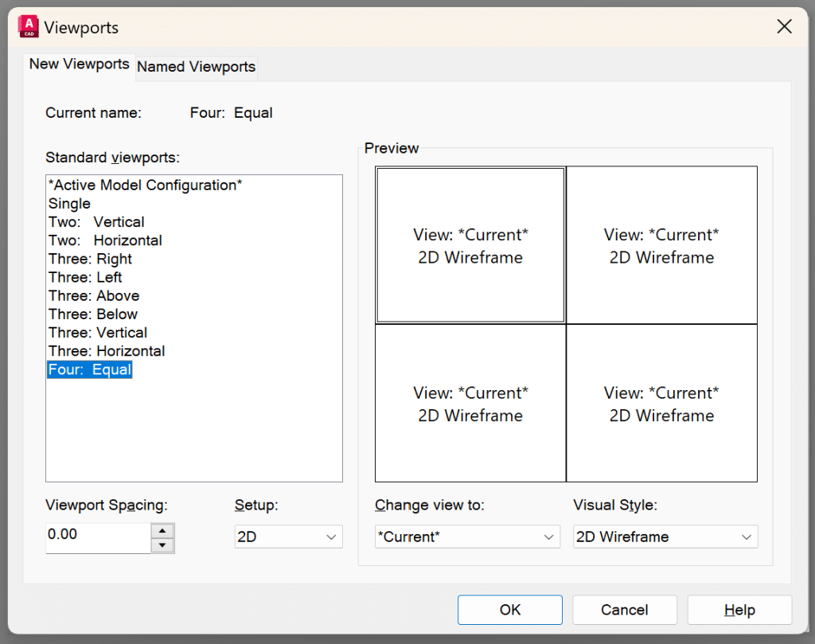Click the bottom-left viewport in the preview
The height and width of the screenshot is (644, 815).
point(470,403)
